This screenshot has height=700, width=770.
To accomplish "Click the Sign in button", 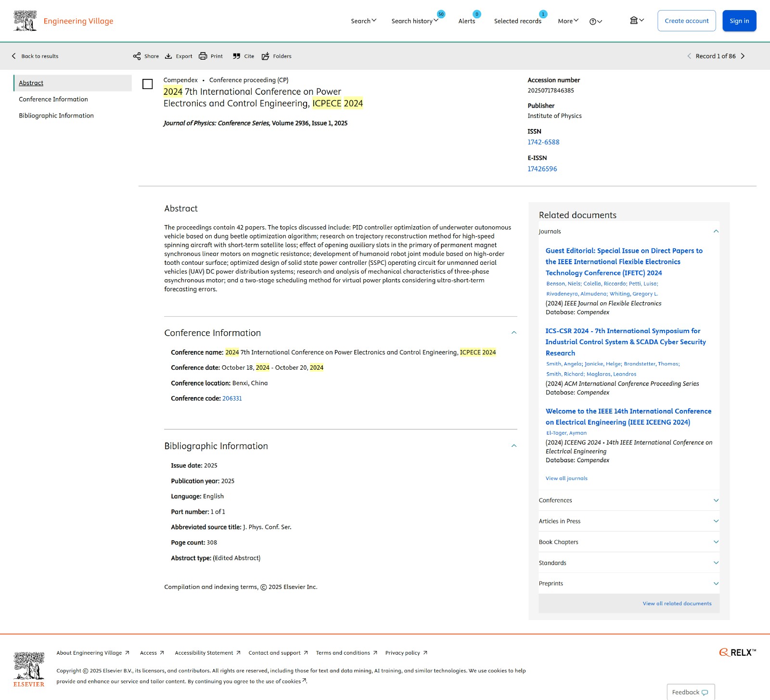I will (739, 21).
